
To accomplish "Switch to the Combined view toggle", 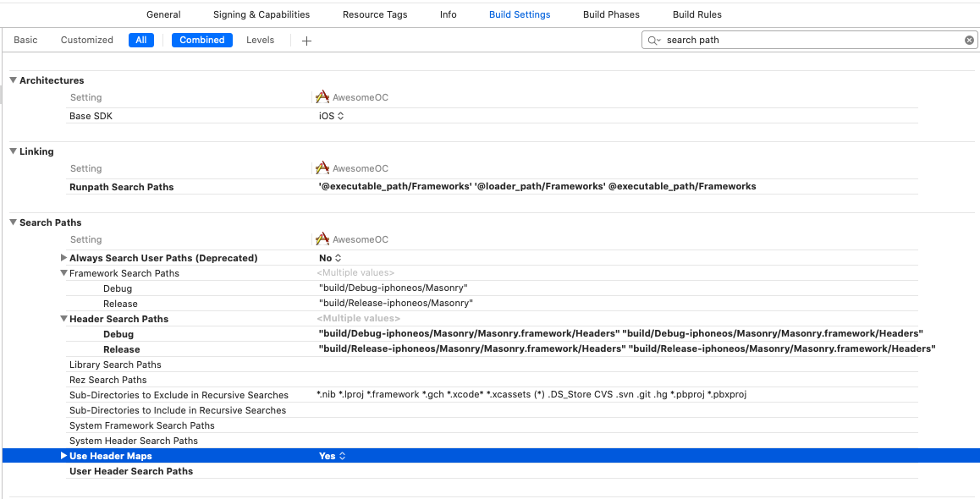I will (202, 40).
